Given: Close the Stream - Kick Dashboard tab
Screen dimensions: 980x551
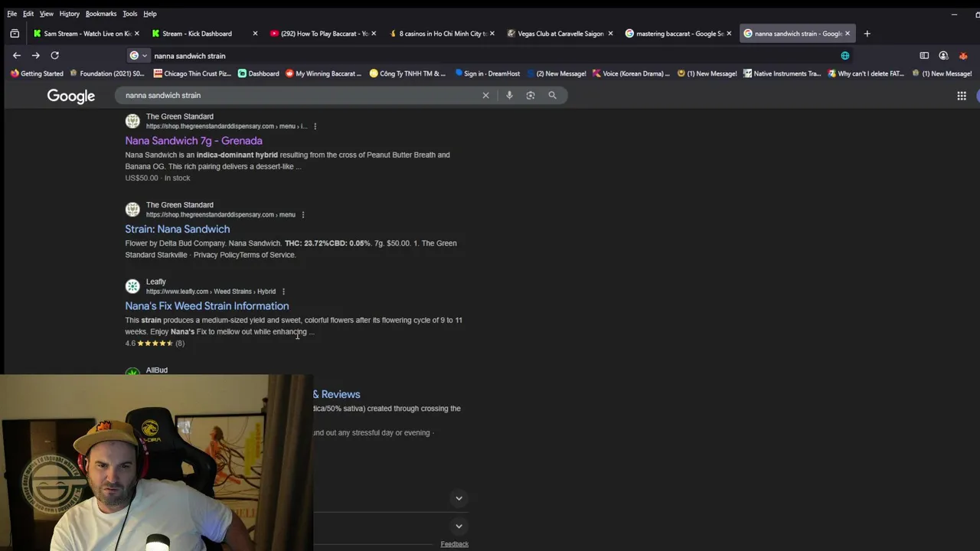Looking at the screenshot, I should [x=255, y=34].
